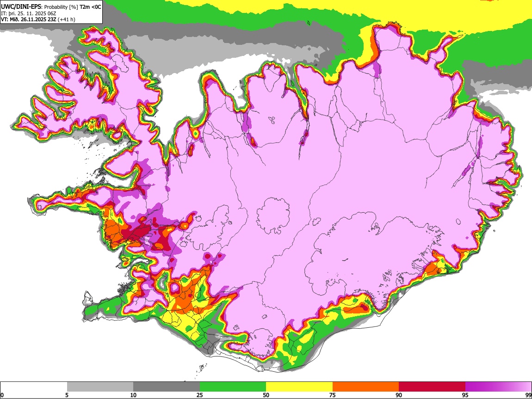Click the '(+41 h)' forecast offset text
The image size is (532, 399).
(x=67, y=19)
